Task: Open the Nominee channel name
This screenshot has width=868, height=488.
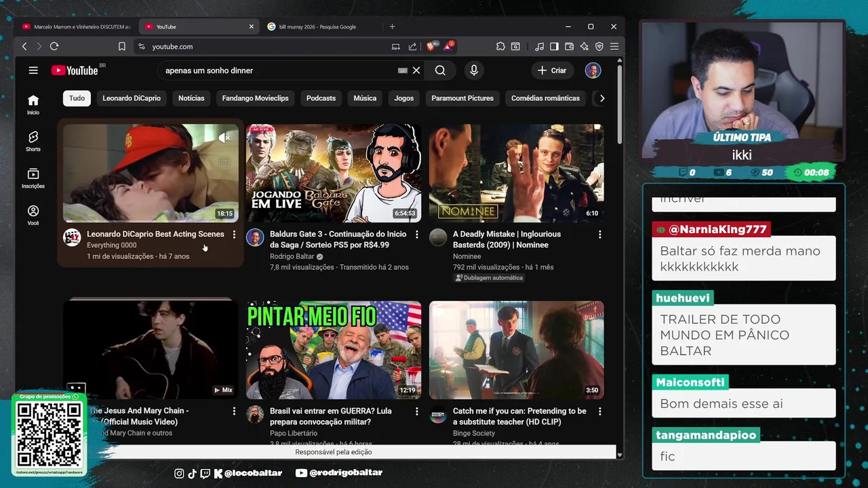Action: tap(467, 256)
